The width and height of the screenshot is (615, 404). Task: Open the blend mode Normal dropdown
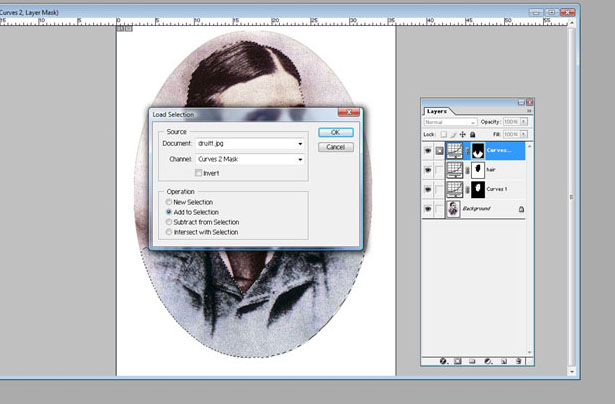click(x=449, y=122)
